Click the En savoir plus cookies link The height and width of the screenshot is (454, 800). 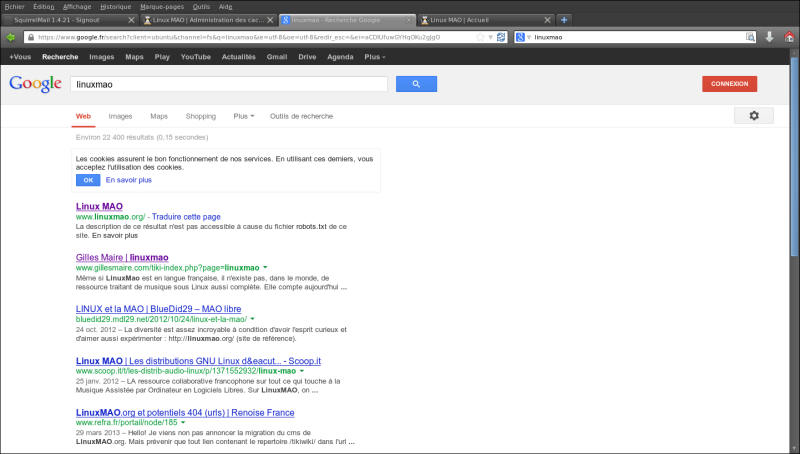click(x=129, y=180)
